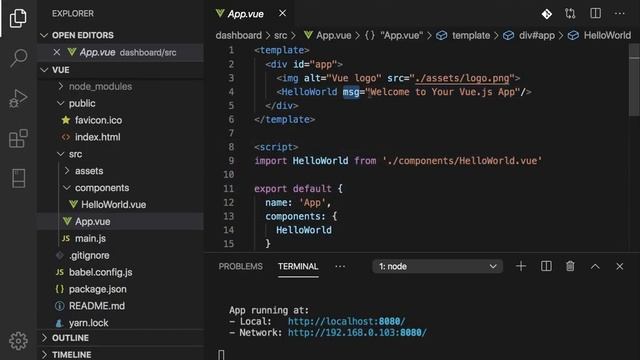The height and width of the screenshot is (360, 640).
Task: Click the src breadcrumb
Action: point(280,36)
